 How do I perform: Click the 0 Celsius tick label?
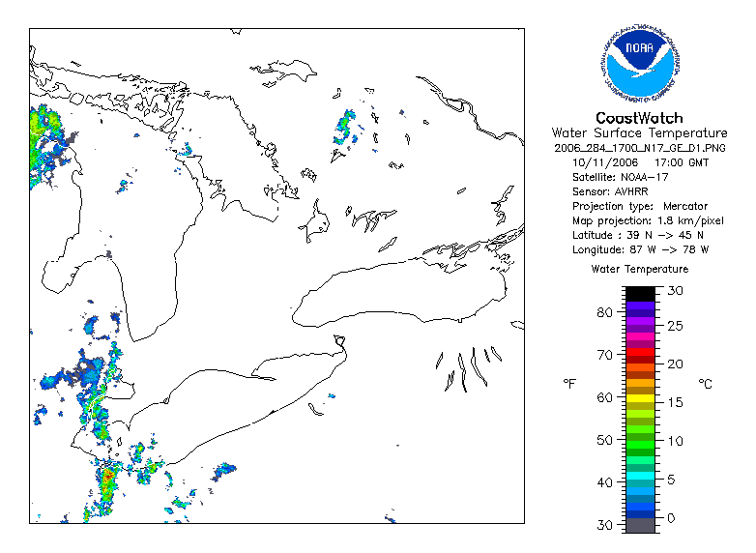click(x=671, y=518)
